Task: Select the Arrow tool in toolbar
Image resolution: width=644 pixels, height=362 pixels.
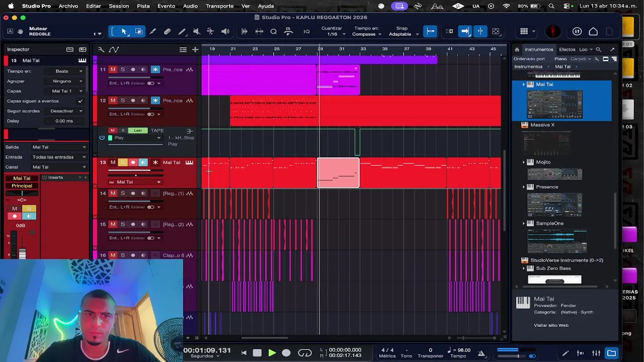Action: click(x=124, y=31)
